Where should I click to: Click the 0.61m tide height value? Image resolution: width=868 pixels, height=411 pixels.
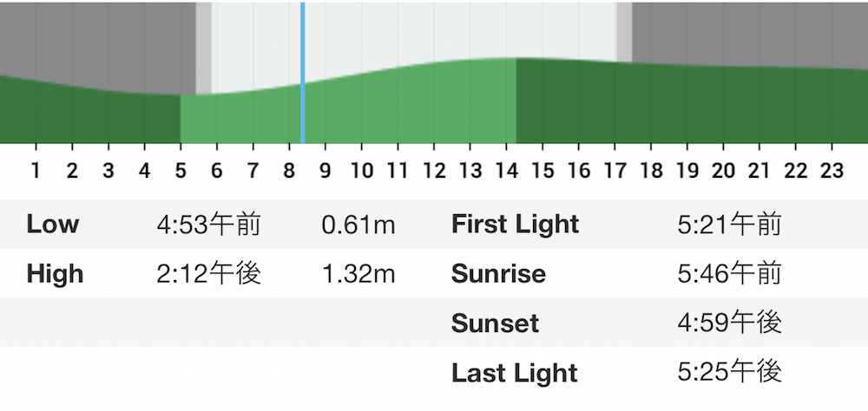tap(358, 225)
